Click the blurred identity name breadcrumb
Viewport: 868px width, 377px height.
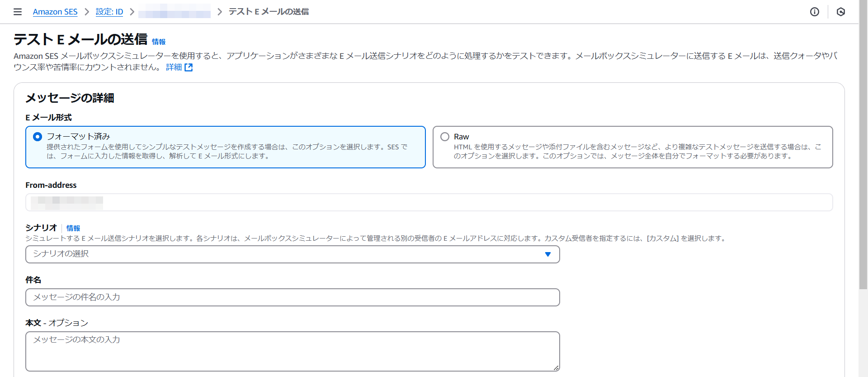pos(175,12)
